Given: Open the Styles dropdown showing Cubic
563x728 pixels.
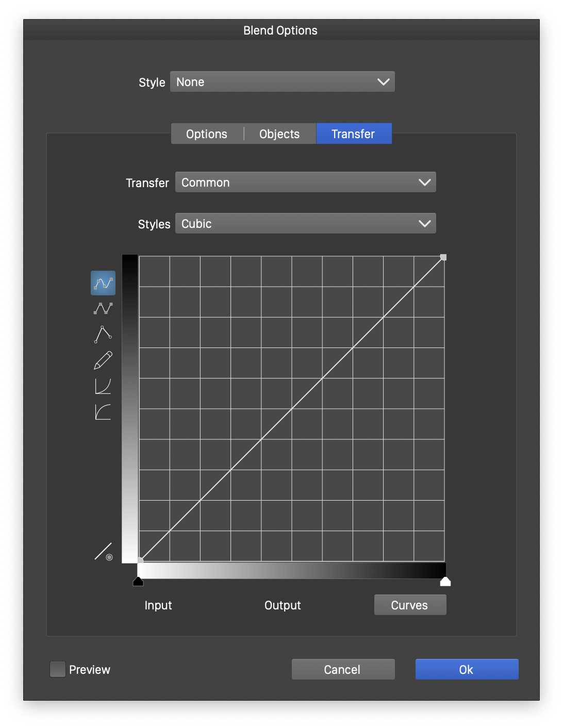Looking at the screenshot, I should (305, 224).
